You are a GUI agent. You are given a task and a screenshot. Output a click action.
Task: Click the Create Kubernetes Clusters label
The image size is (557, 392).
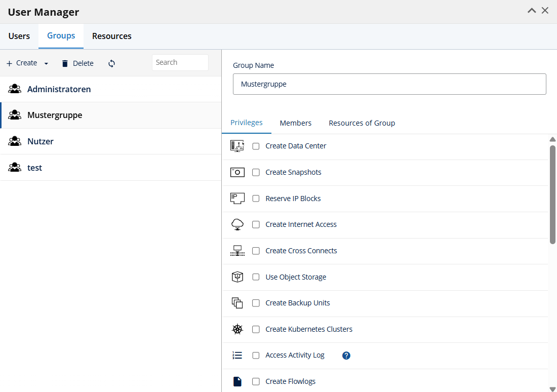[x=309, y=329]
